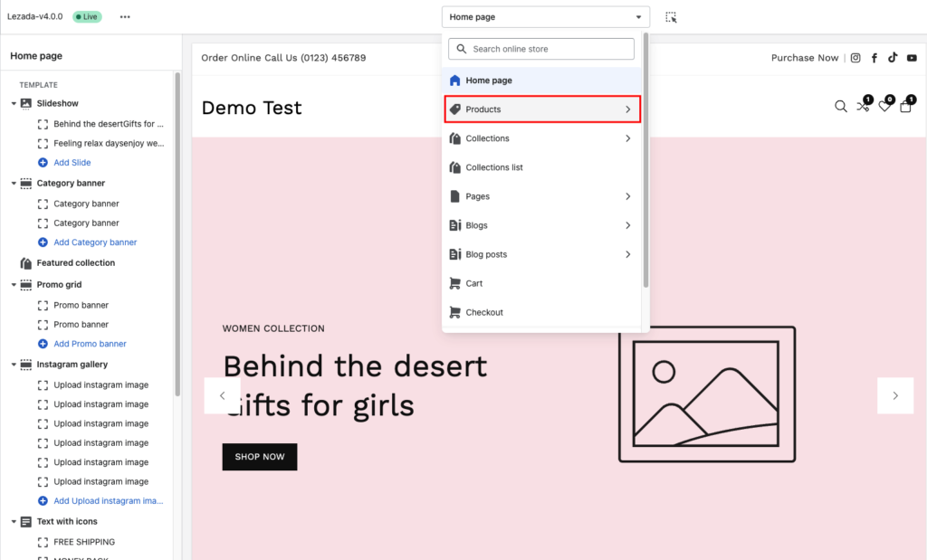Select the Instagram gallery section icon
The width and height of the screenshot is (927, 560).
(x=26, y=365)
